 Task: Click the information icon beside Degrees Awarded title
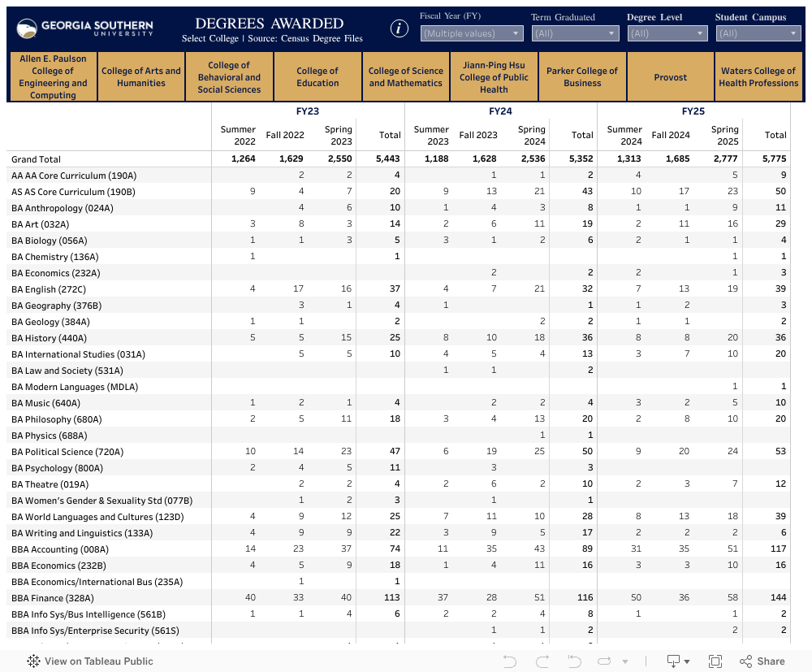400,28
